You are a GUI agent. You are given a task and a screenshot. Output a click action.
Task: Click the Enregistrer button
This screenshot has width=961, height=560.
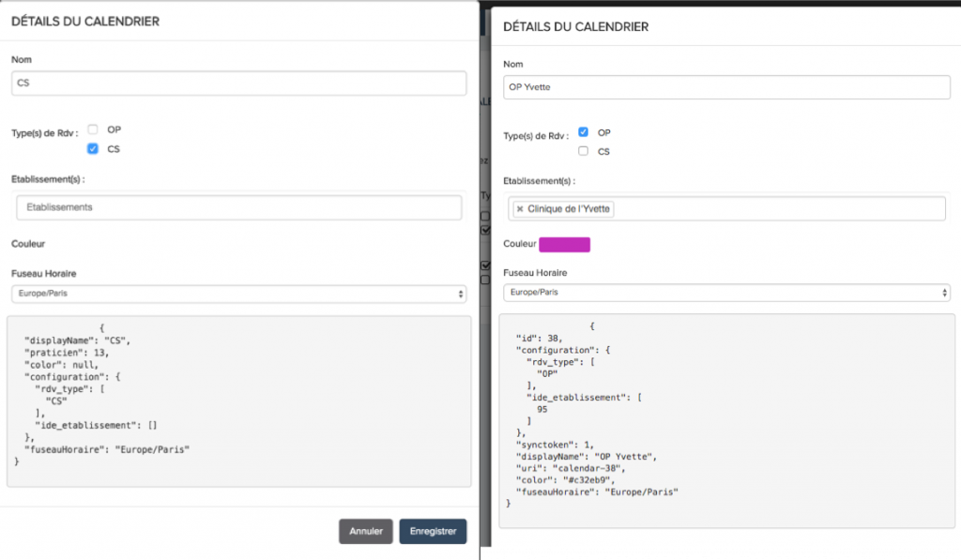[433, 531]
